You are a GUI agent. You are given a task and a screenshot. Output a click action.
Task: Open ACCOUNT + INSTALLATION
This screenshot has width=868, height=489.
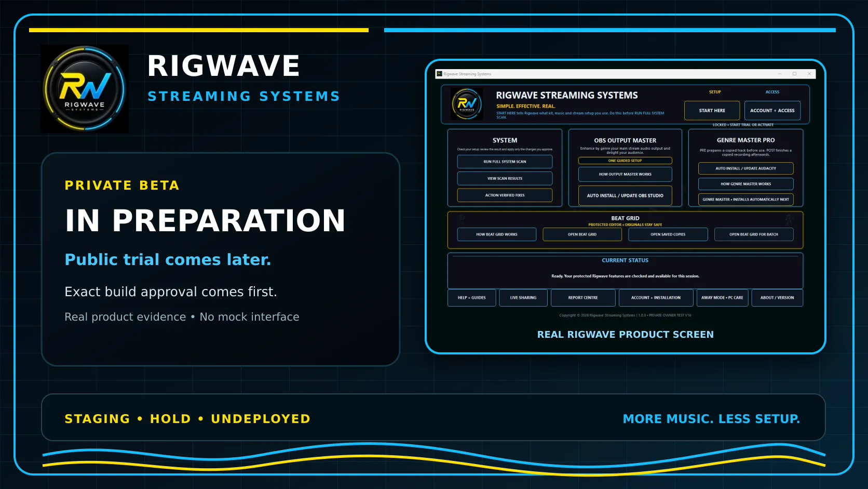(656, 298)
